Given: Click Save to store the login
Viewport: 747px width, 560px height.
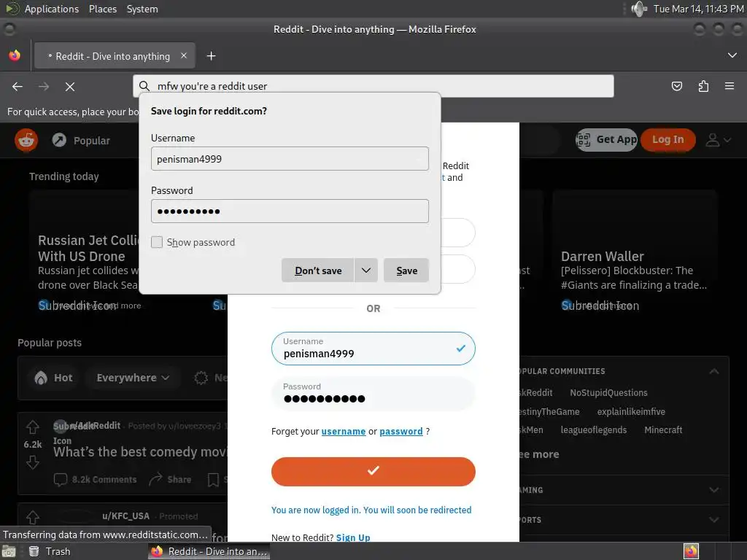Looking at the screenshot, I should coord(406,271).
